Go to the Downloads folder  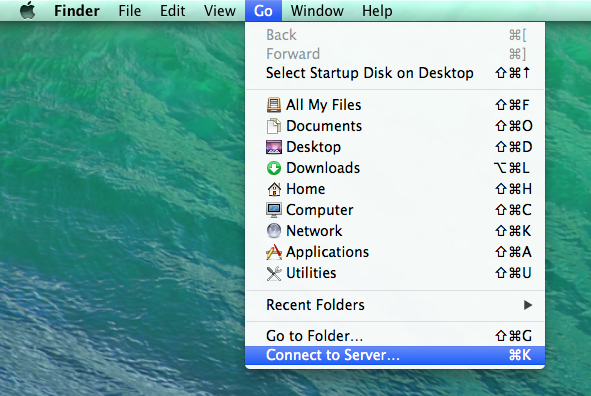click(395, 168)
